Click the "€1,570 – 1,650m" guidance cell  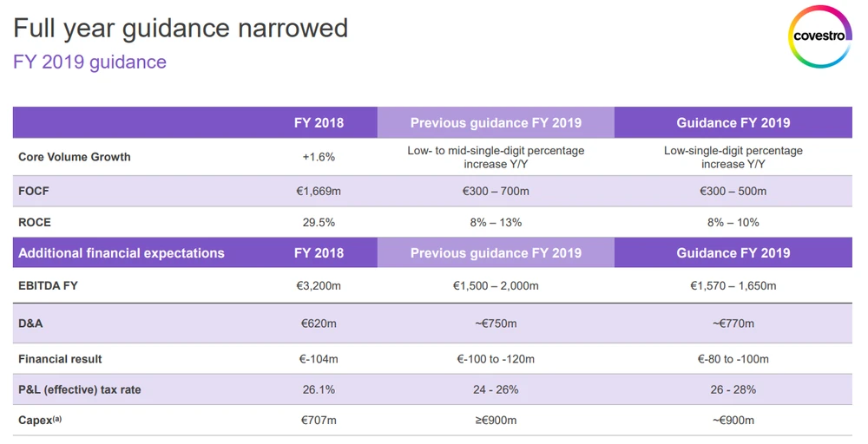coord(733,285)
